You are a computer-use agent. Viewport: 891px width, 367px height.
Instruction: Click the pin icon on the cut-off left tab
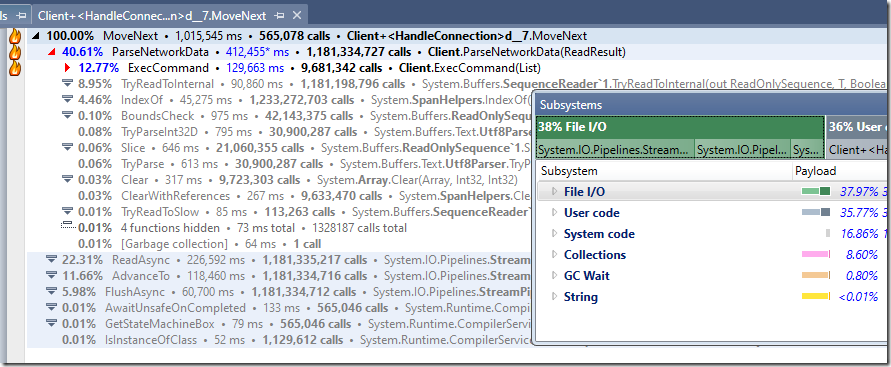point(21,15)
